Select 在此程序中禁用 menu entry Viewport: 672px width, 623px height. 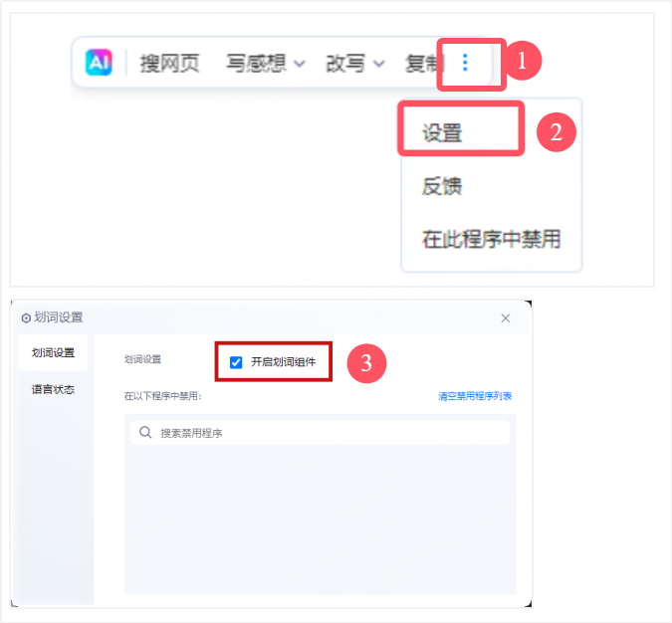coord(491,239)
